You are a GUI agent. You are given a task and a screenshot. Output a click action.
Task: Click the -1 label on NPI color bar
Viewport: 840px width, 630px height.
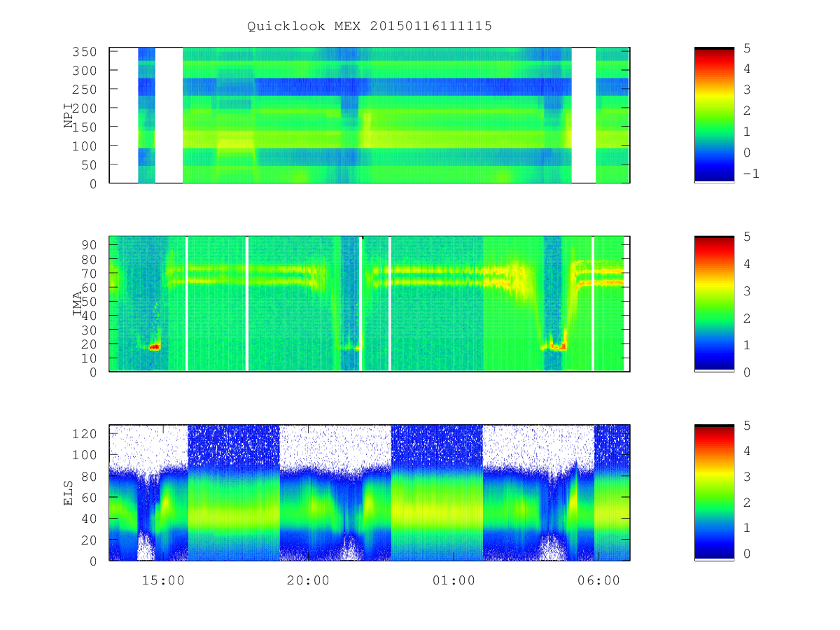pyautogui.click(x=750, y=174)
